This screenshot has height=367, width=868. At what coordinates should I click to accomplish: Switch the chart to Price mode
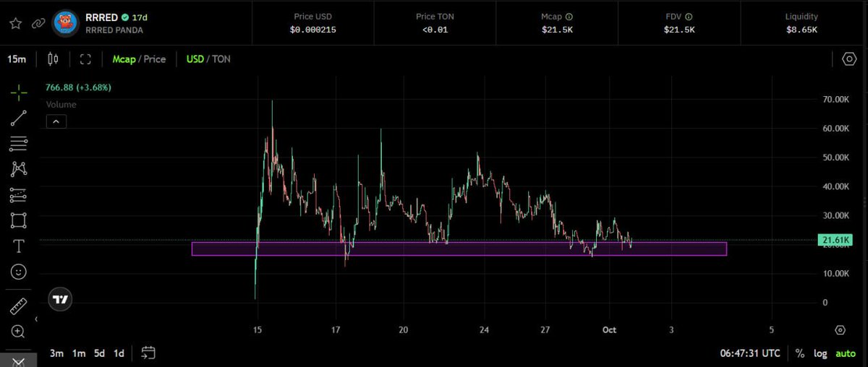[154, 59]
